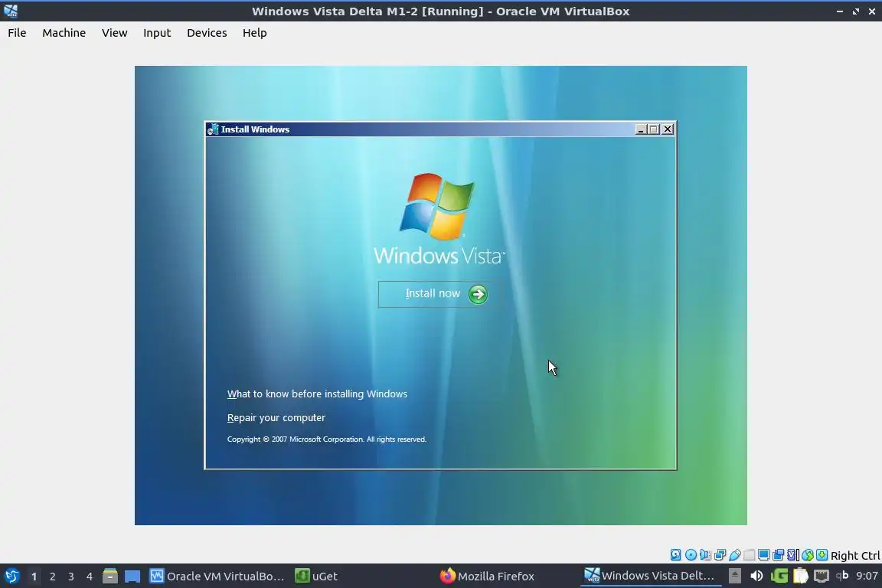Click the CPU virtualization status icon

[x=792, y=555]
